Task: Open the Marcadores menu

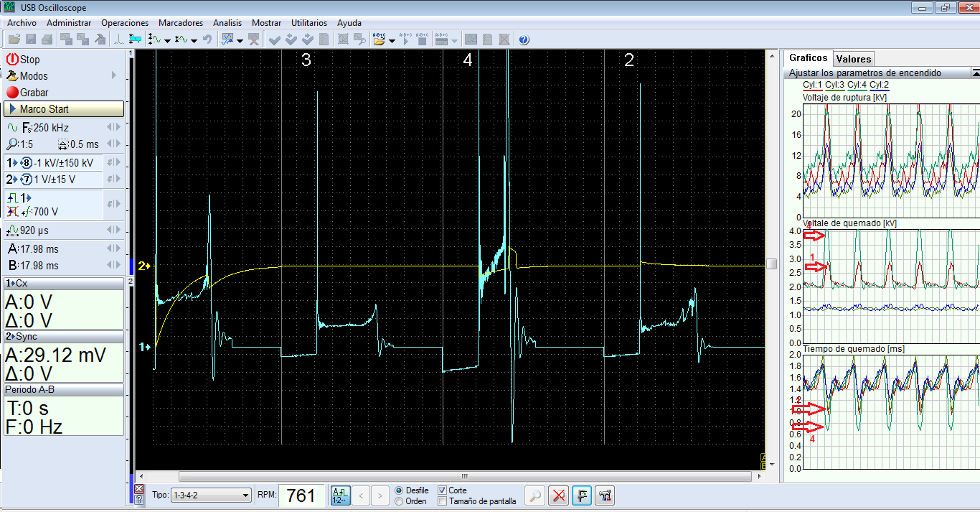Action: coord(180,23)
